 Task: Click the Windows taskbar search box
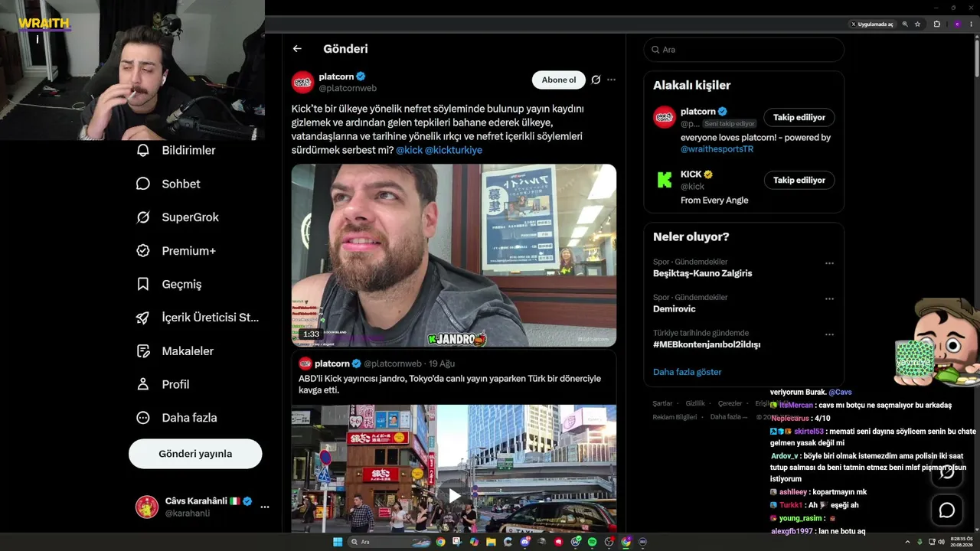(x=388, y=542)
